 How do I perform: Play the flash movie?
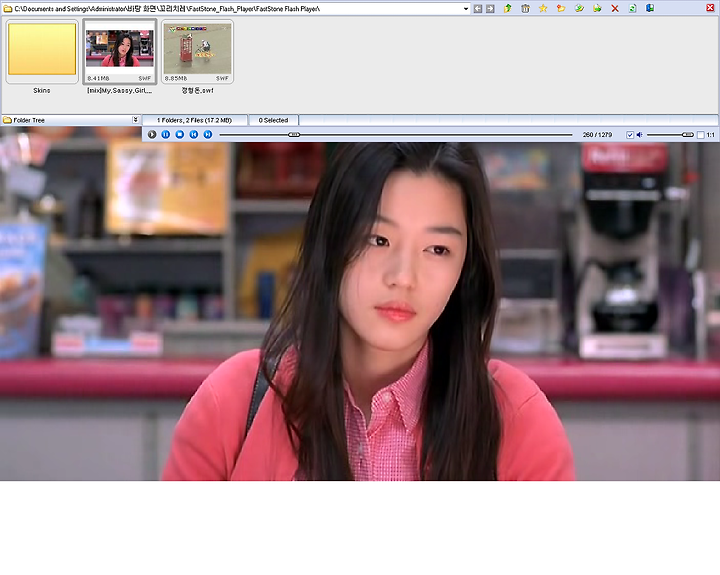(152, 135)
